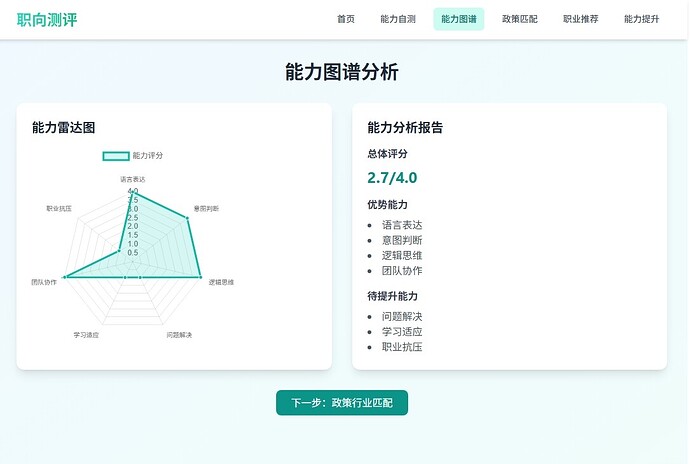Click the 意图判断 data point on radar
Viewport: 690px width, 464px height.
187,218
